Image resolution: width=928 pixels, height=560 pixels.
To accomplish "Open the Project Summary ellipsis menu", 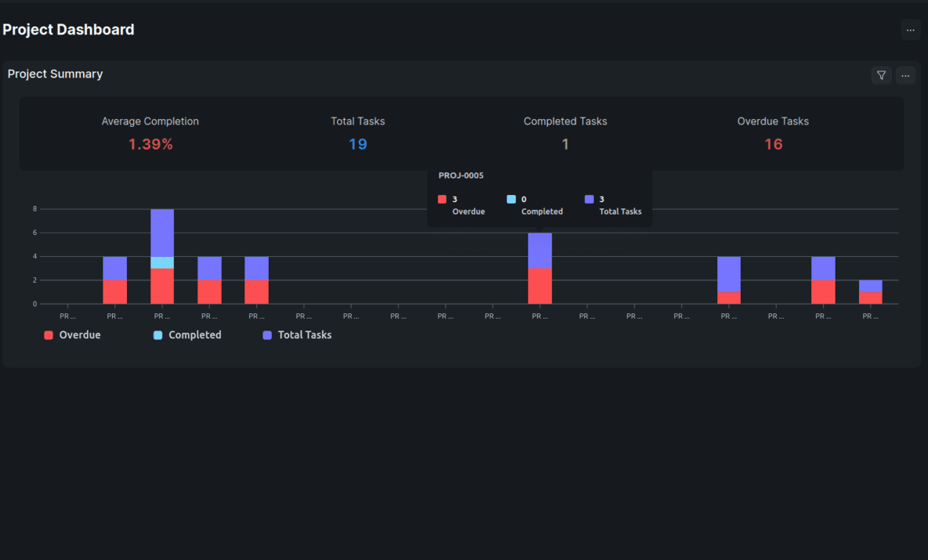I will pos(905,75).
